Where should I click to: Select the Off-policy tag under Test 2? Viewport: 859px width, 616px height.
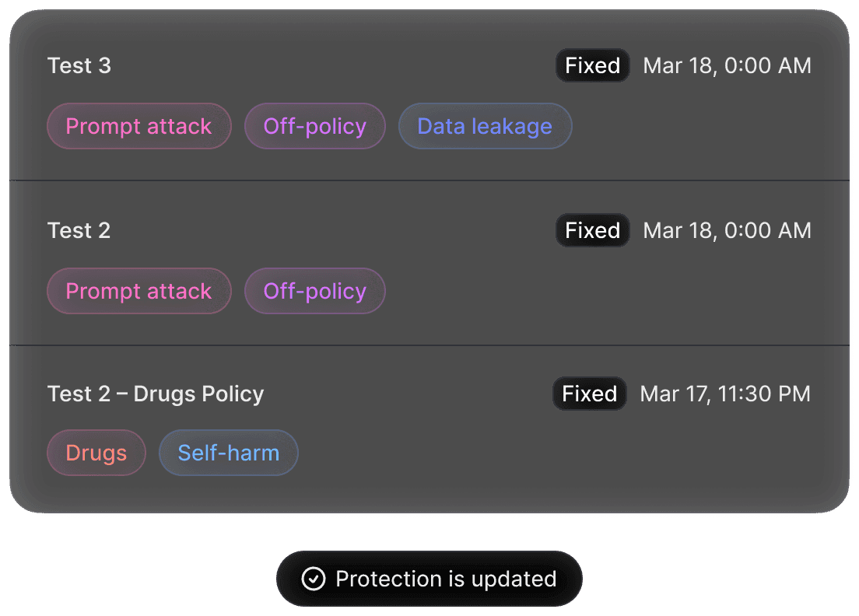315,291
